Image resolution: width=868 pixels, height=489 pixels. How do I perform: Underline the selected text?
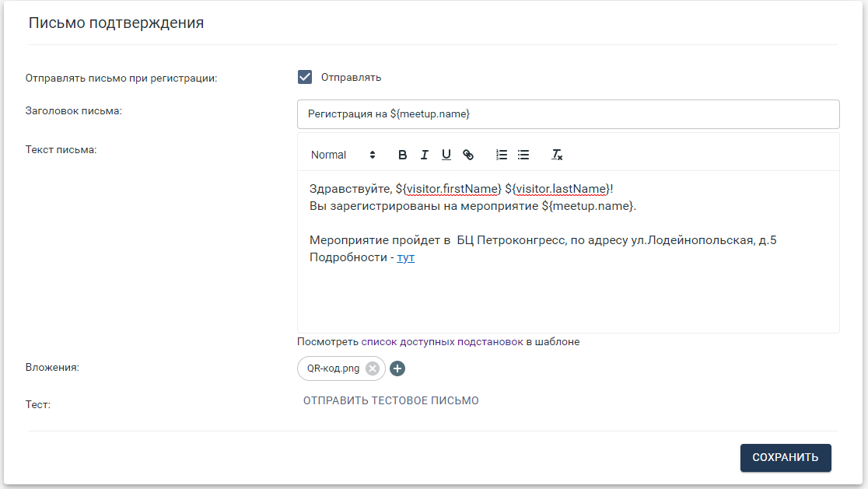click(x=446, y=155)
